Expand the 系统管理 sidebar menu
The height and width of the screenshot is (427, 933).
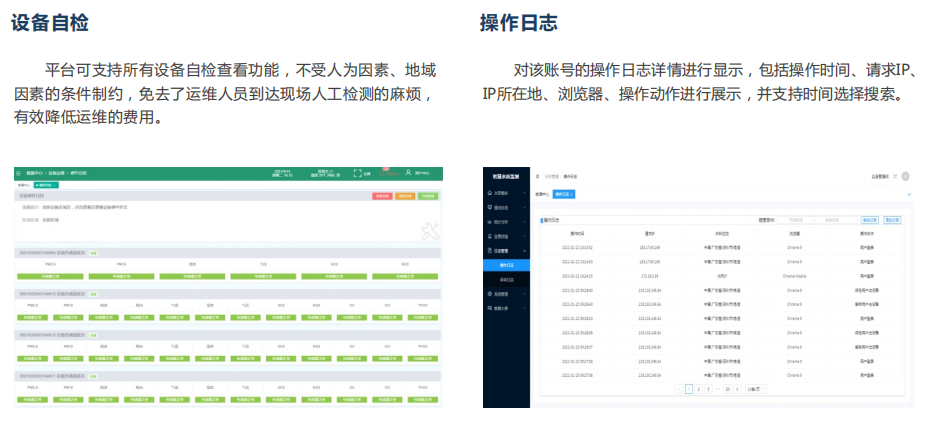coord(503,294)
